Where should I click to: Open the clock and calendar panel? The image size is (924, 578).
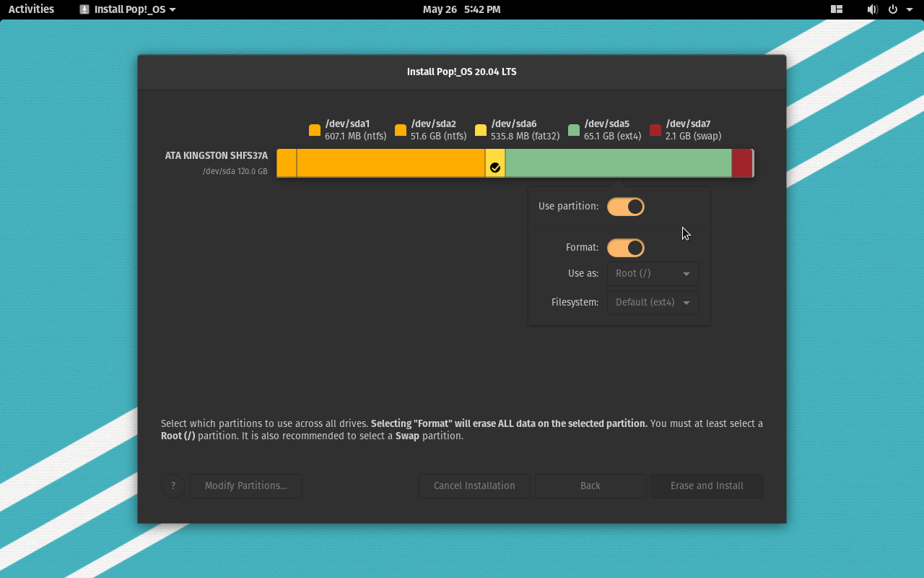point(461,9)
